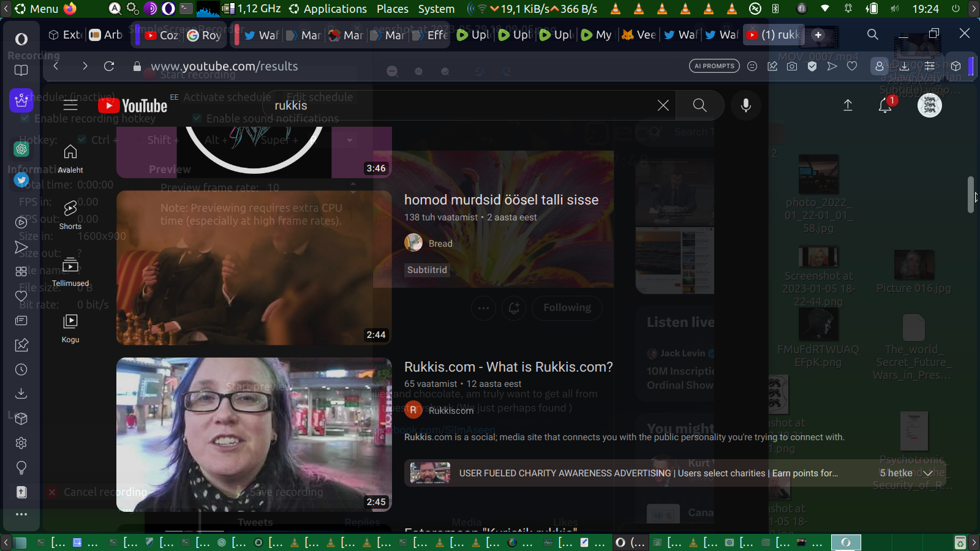Image resolution: width=980 pixels, height=551 pixels.
Task: Open the History clock in the Opera sidebar
Action: 21,370
